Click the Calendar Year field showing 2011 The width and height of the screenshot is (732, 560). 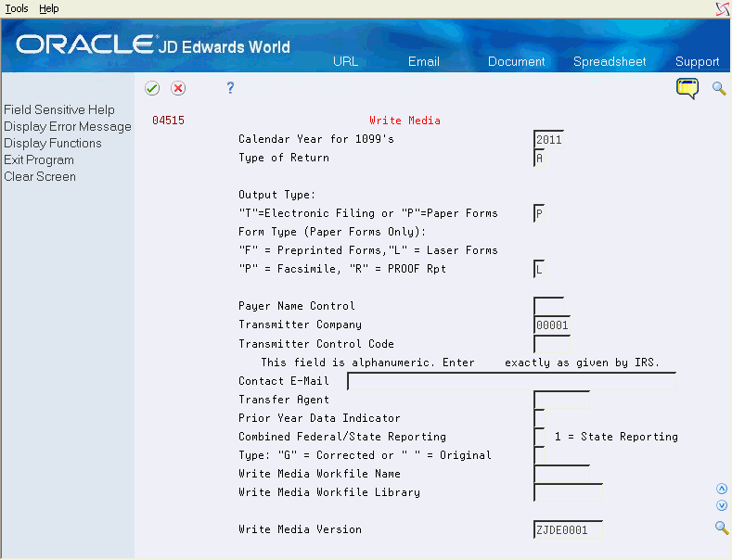pyautogui.click(x=548, y=139)
